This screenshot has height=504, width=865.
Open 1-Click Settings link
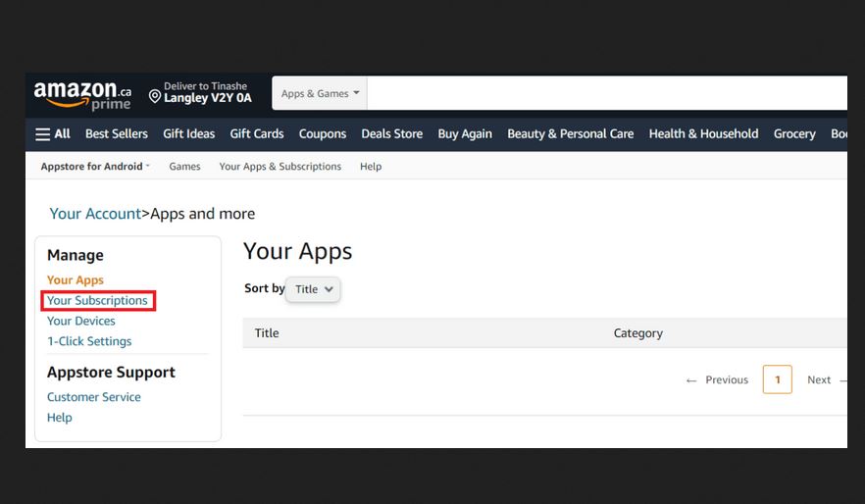(89, 341)
